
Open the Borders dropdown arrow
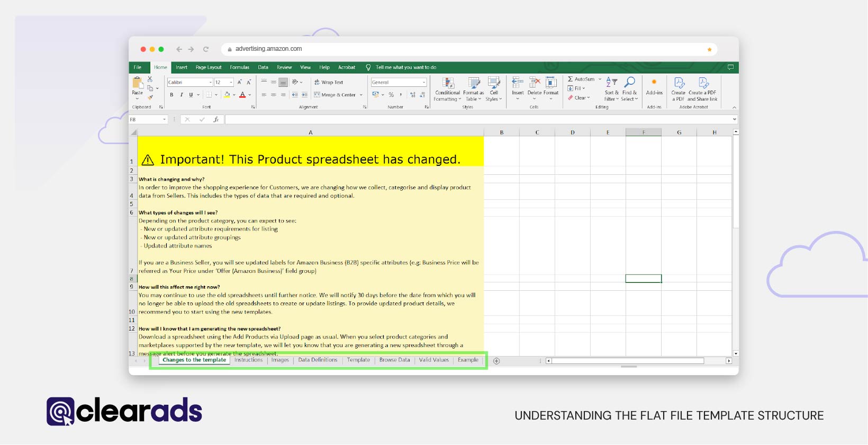[216, 95]
